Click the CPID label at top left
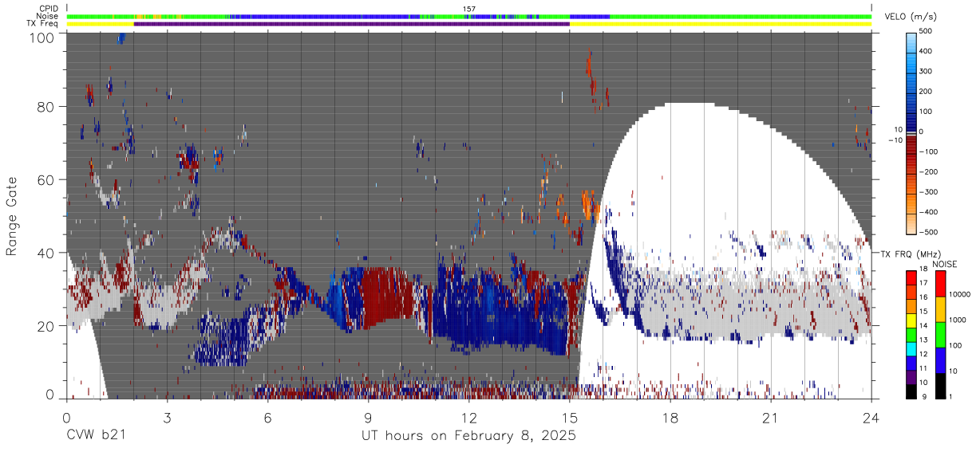This screenshot has width=980, height=452. (x=49, y=9)
